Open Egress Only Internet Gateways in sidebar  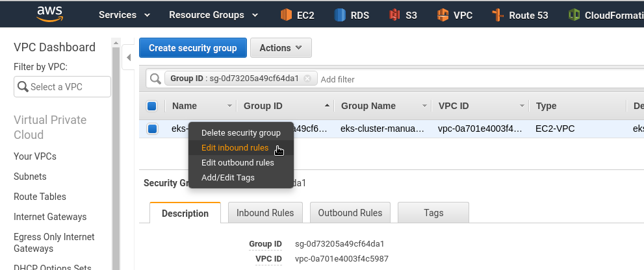click(54, 243)
